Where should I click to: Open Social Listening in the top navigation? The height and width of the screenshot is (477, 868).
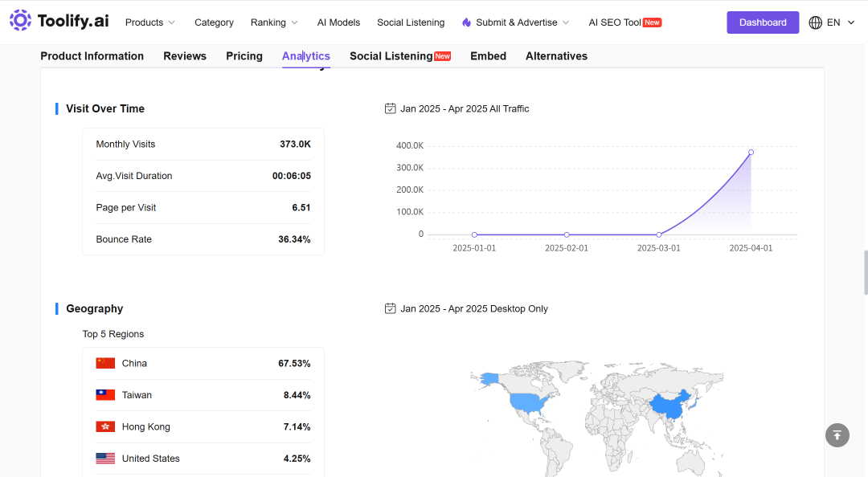[x=411, y=22]
